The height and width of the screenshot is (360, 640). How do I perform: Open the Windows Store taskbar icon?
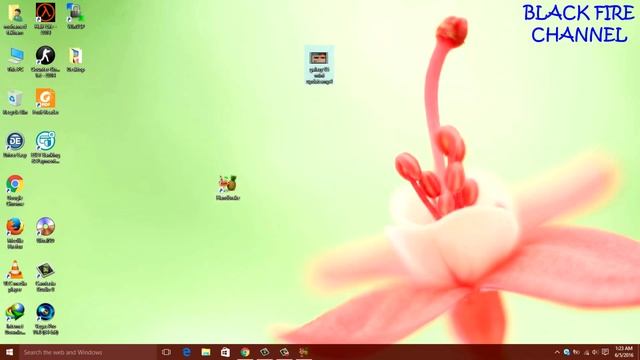[x=225, y=352]
